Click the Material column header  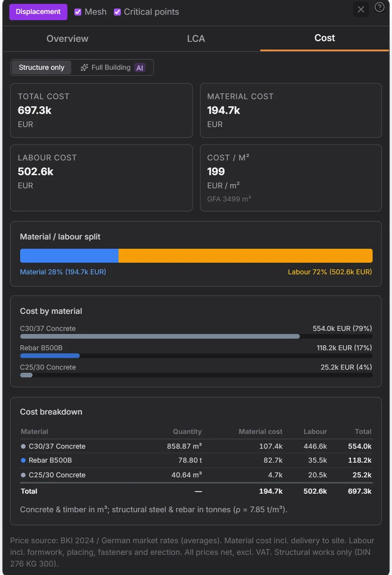click(x=34, y=432)
